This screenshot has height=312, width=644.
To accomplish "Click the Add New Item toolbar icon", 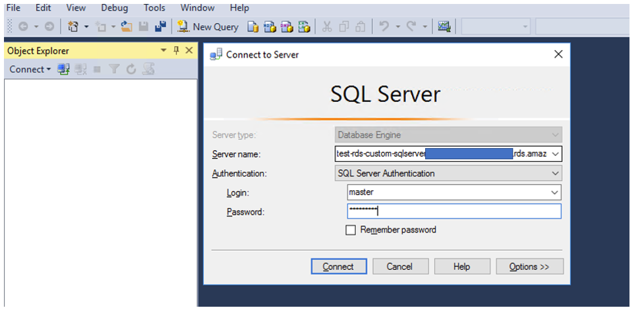I will tap(101, 26).
